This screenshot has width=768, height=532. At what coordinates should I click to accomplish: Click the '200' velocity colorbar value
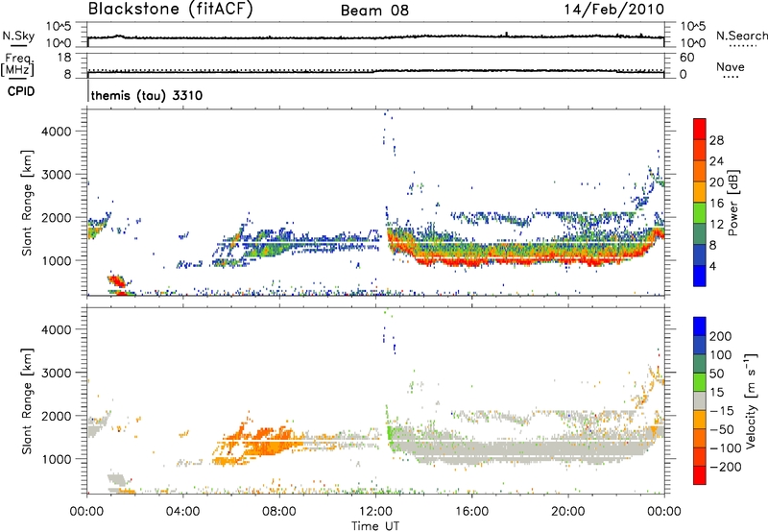coord(721,336)
